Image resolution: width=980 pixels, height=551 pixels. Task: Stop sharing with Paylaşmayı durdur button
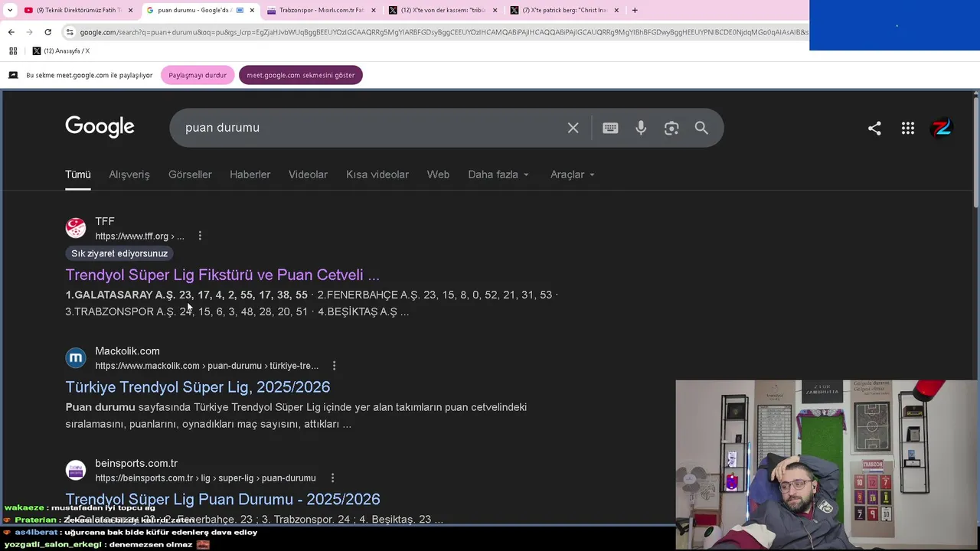[198, 75]
